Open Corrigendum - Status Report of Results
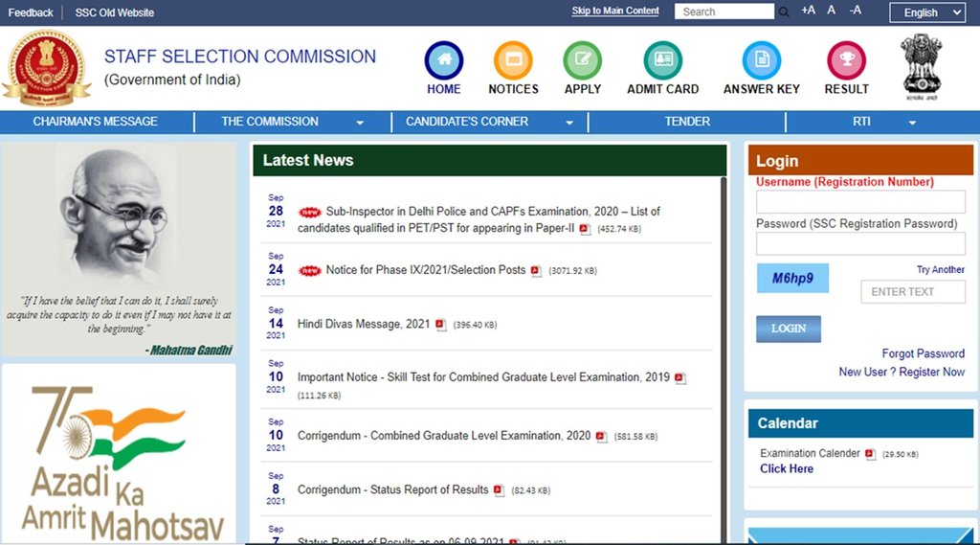This screenshot has width=980, height=545. tap(392, 489)
